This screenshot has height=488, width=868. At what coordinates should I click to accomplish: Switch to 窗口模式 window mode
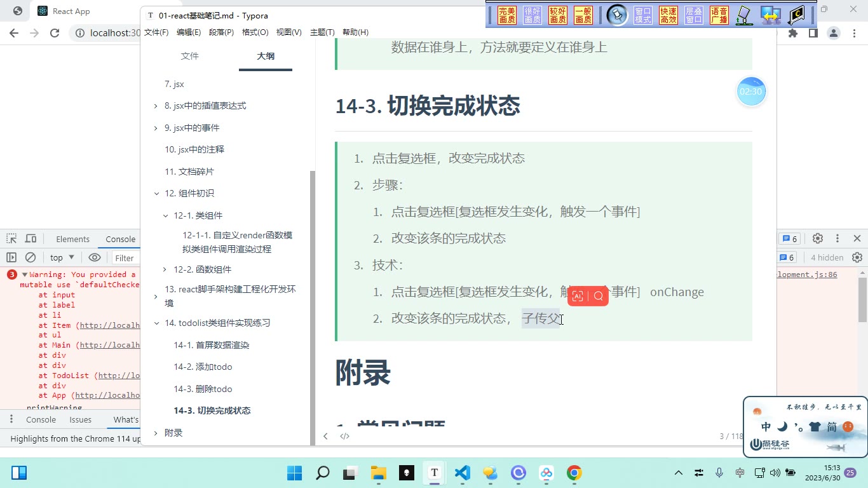pos(643,15)
